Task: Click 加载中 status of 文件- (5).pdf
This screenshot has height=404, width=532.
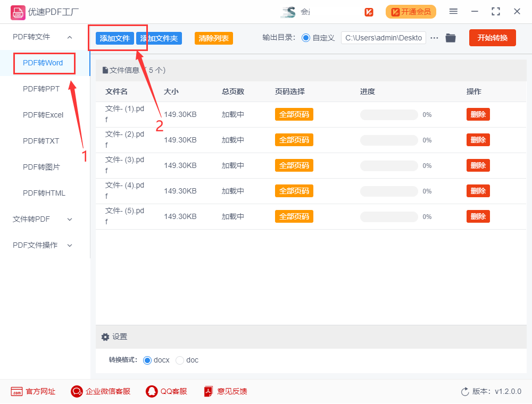Action: point(233,216)
